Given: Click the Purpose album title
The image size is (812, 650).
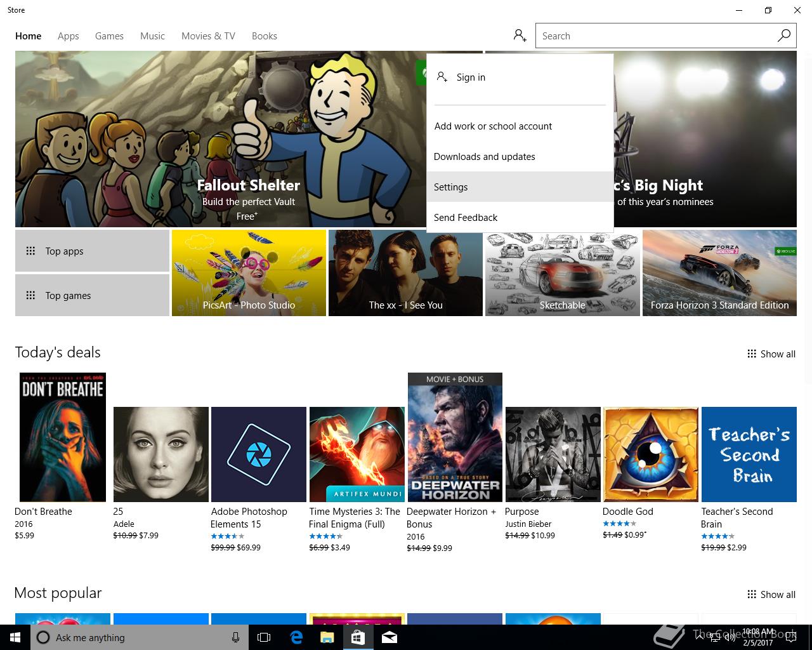Looking at the screenshot, I should coord(521,512).
